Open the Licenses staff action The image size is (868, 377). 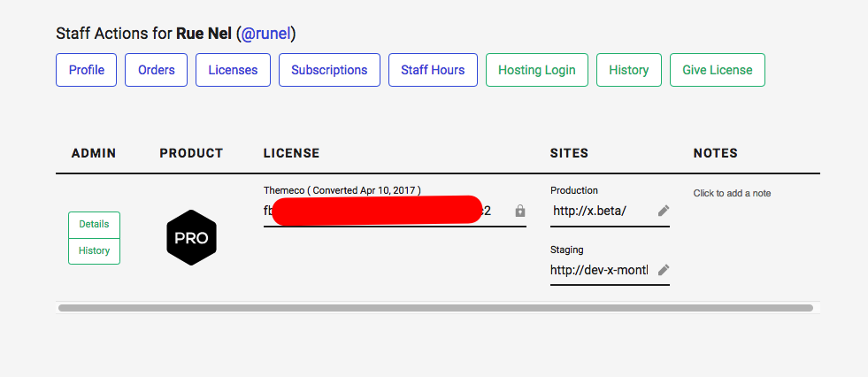(x=233, y=70)
